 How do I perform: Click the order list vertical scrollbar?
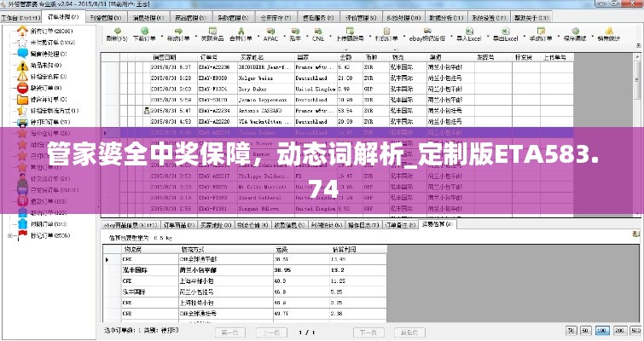(639, 128)
